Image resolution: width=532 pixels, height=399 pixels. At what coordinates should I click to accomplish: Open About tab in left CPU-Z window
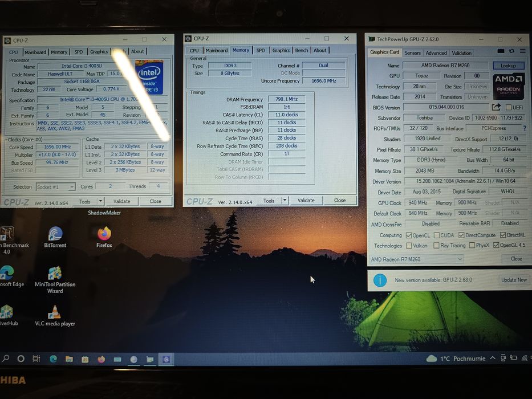(137, 51)
